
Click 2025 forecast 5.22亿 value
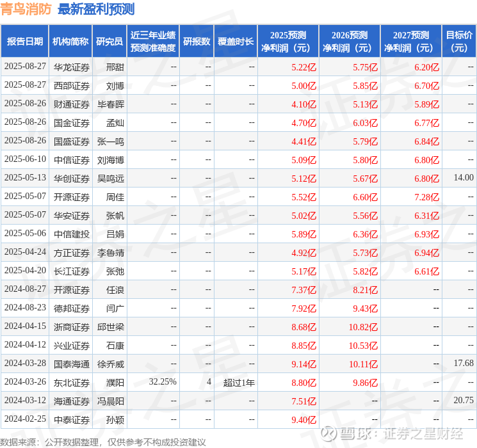(304, 67)
